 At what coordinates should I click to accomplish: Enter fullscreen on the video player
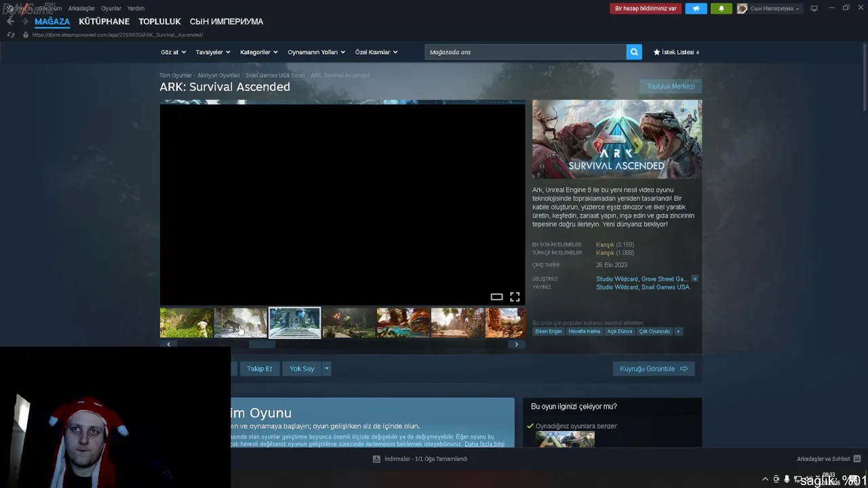coord(515,297)
